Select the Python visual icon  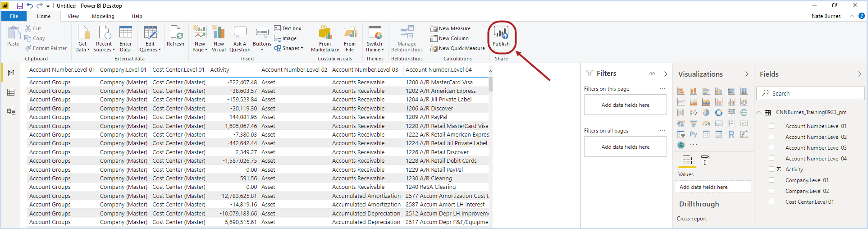tap(693, 134)
